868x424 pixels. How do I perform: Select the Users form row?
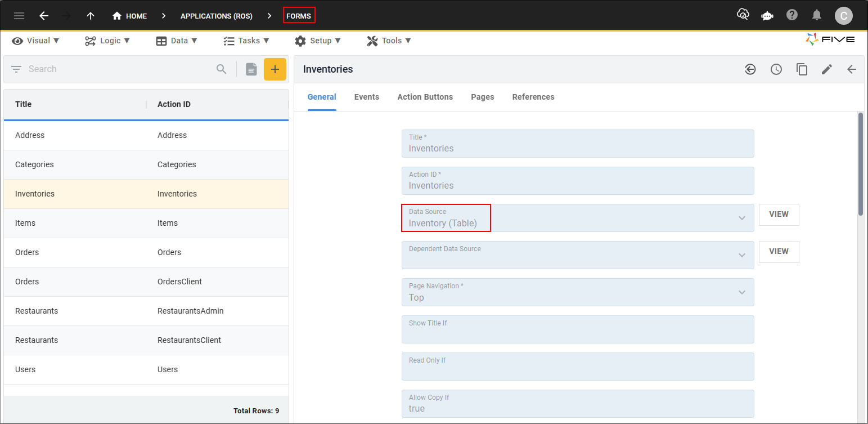pyautogui.click(x=146, y=369)
